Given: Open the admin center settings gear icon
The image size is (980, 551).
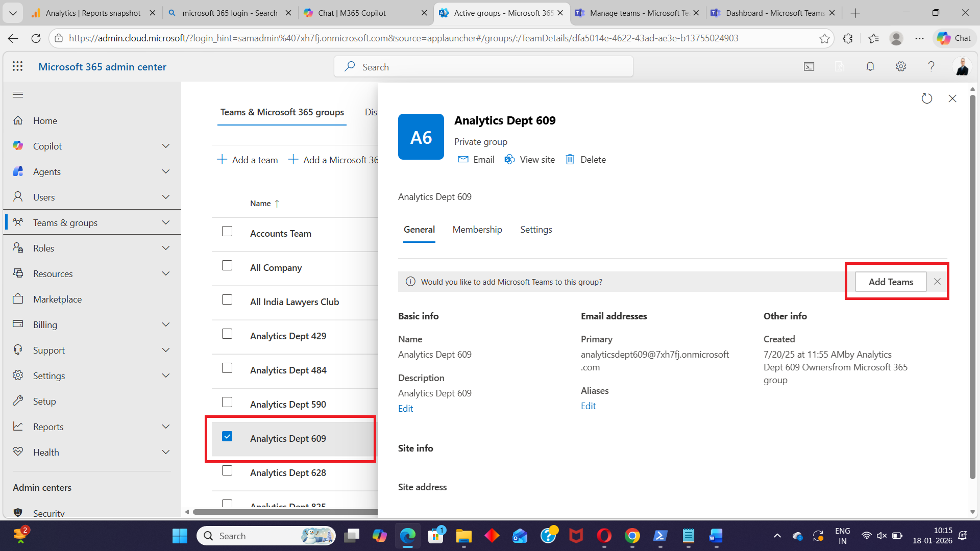Looking at the screenshot, I should (x=901, y=66).
